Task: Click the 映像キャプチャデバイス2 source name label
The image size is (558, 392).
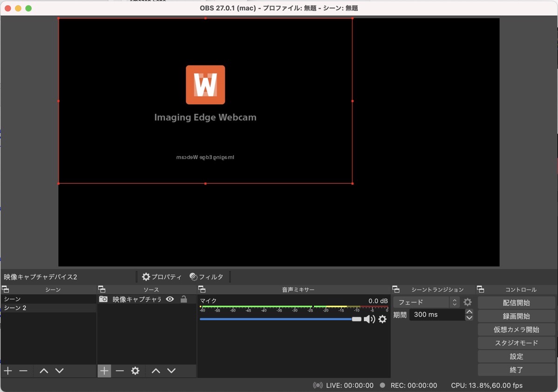Action: tap(40, 277)
